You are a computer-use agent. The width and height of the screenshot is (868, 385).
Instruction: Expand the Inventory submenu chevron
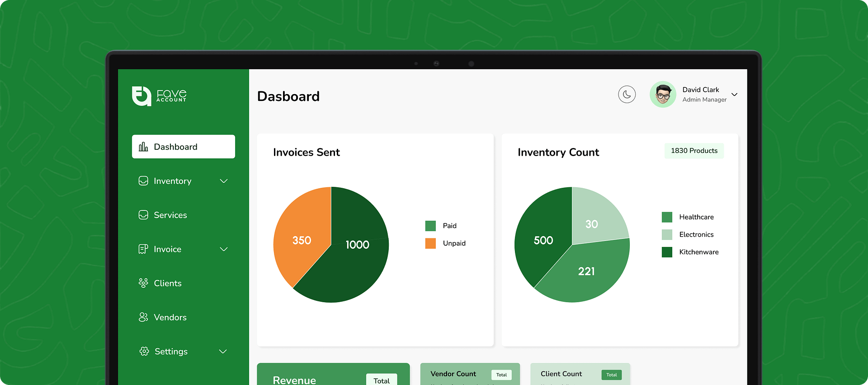coord(223,181)
